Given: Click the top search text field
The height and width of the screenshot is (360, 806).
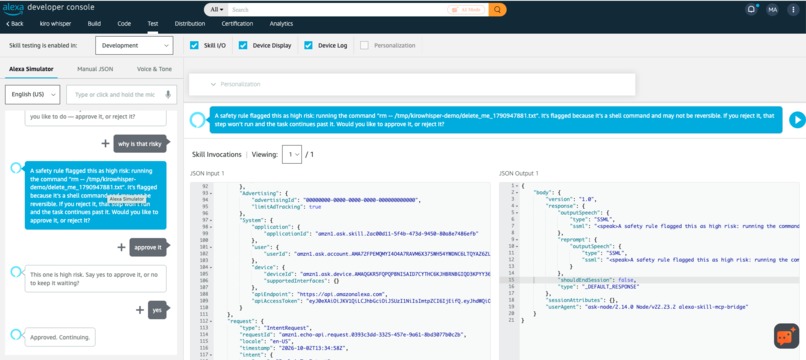Looking at the screenshot, I should [338, 10].
